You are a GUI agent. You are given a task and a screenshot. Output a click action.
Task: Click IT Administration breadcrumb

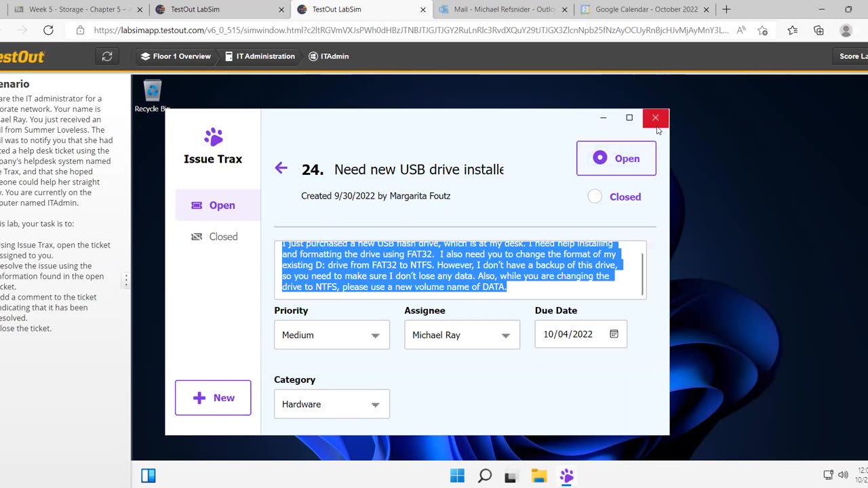[260, 56]
